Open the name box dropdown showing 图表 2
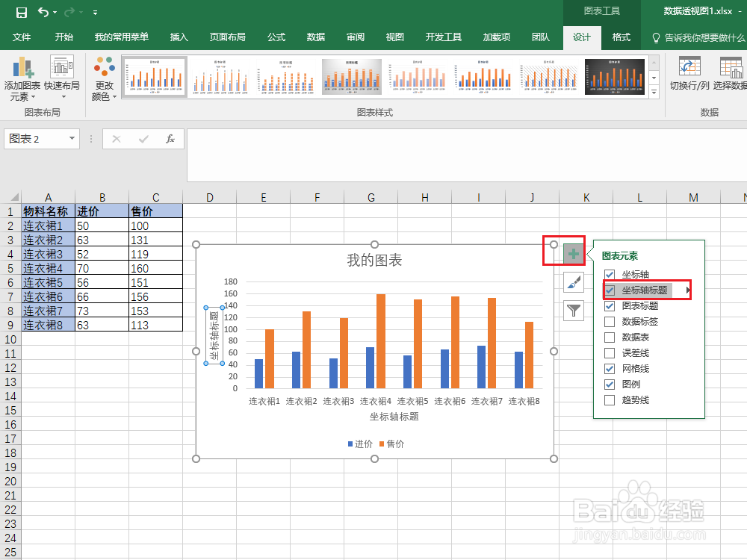Screen dimensions: 747x560 click(72, 139)
